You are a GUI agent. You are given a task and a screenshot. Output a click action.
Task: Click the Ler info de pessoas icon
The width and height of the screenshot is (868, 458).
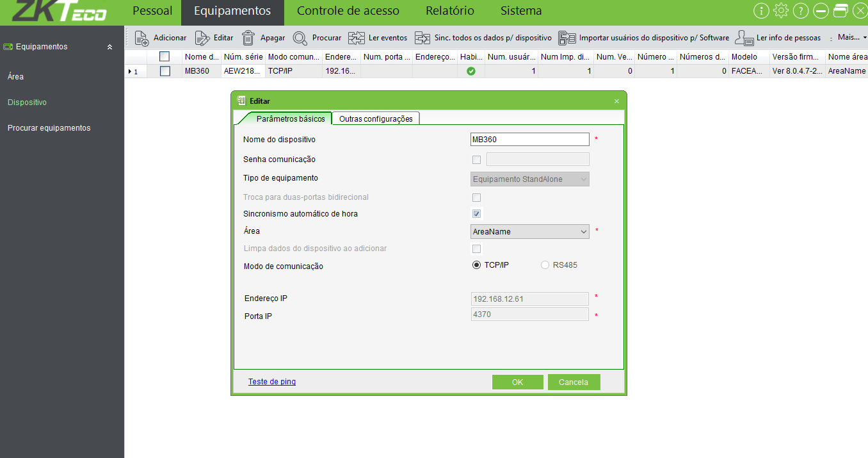(x=744, y=38)
